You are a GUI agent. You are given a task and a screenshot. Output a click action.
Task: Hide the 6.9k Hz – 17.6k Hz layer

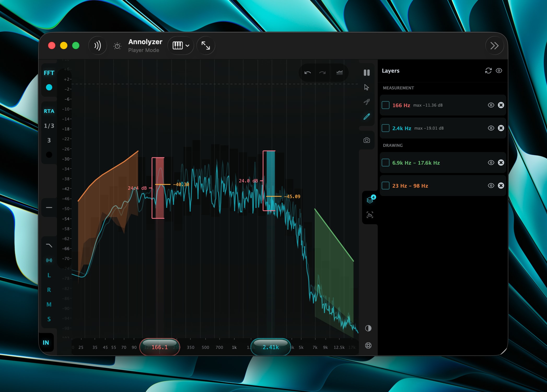pyautogui.click(x=491, y=163)
